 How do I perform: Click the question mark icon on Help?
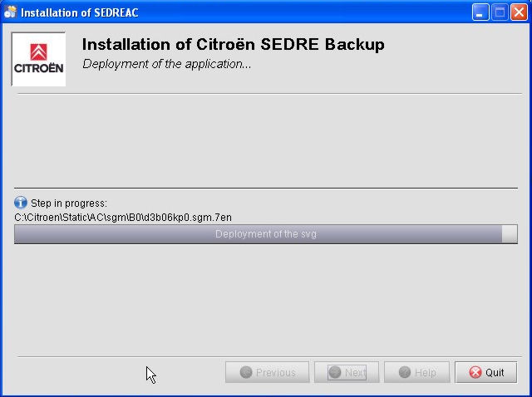point(404,372)
